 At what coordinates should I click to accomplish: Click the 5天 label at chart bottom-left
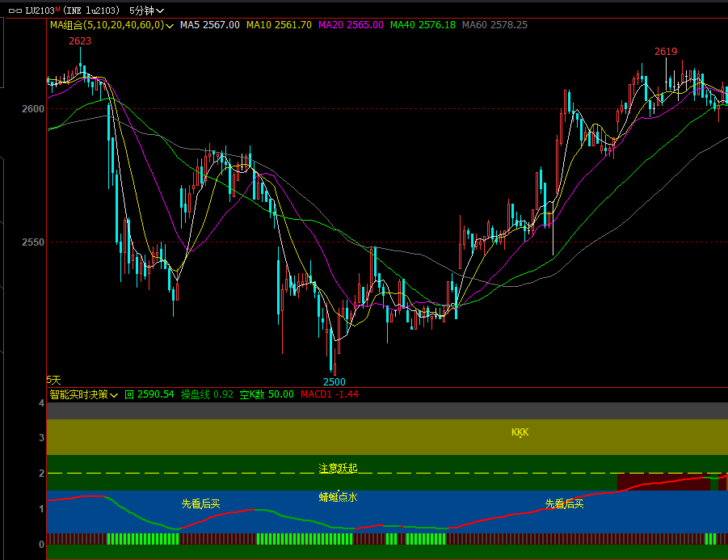53,379
